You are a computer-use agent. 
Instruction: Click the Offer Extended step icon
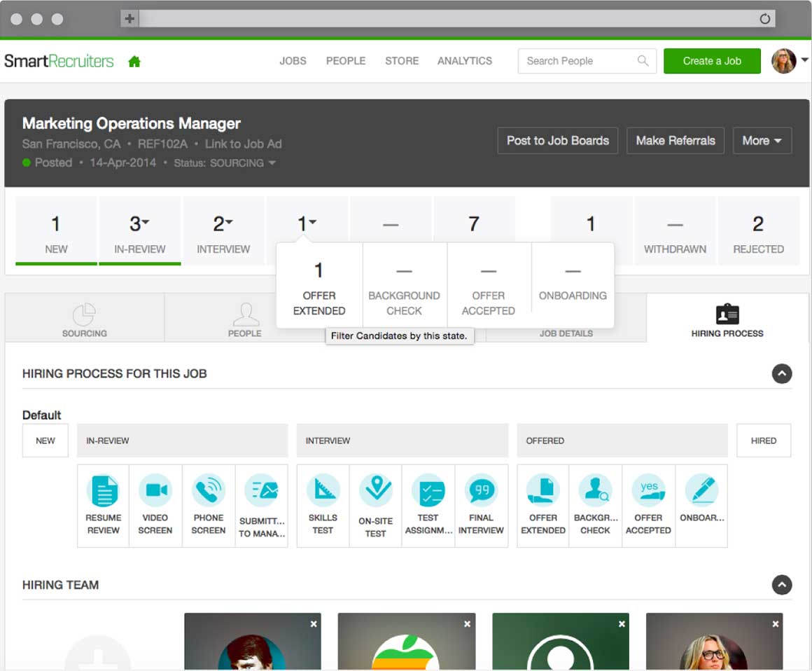pyautogui.click(x=542, y=490)
